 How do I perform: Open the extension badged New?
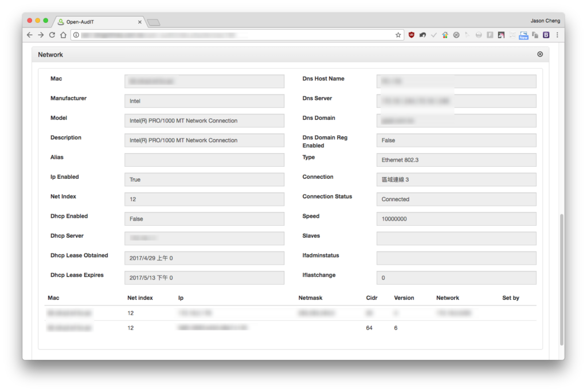pos(523,35)
